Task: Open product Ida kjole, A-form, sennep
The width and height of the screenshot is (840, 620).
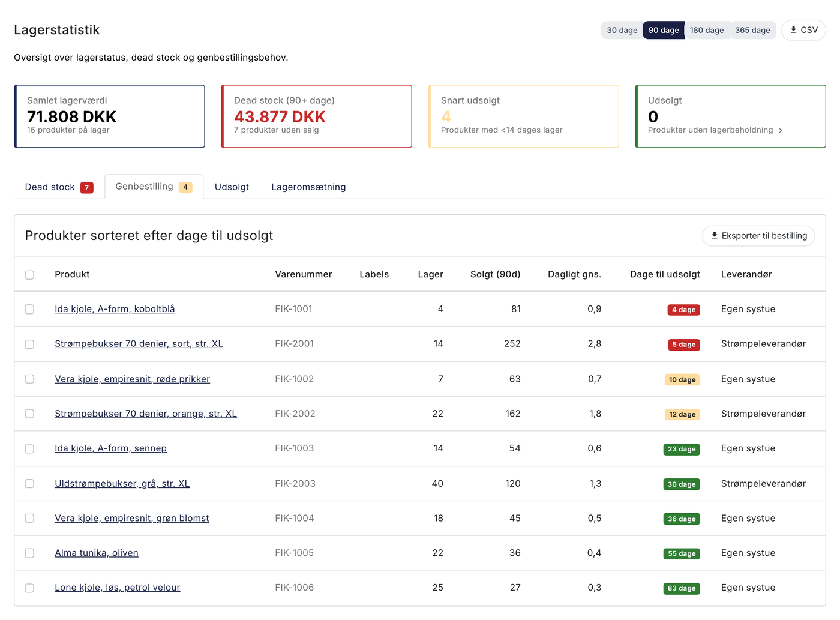Action: pyautogui.click(x=110, y=448)
